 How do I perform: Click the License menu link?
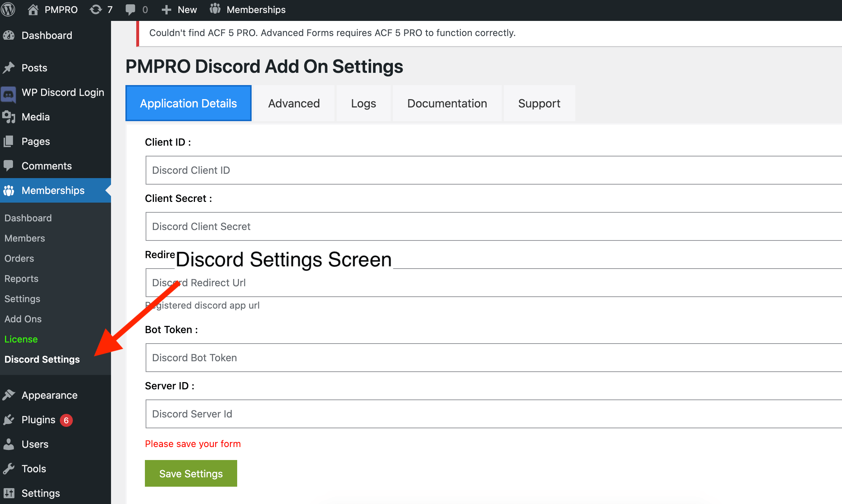(x=21, y=339)
